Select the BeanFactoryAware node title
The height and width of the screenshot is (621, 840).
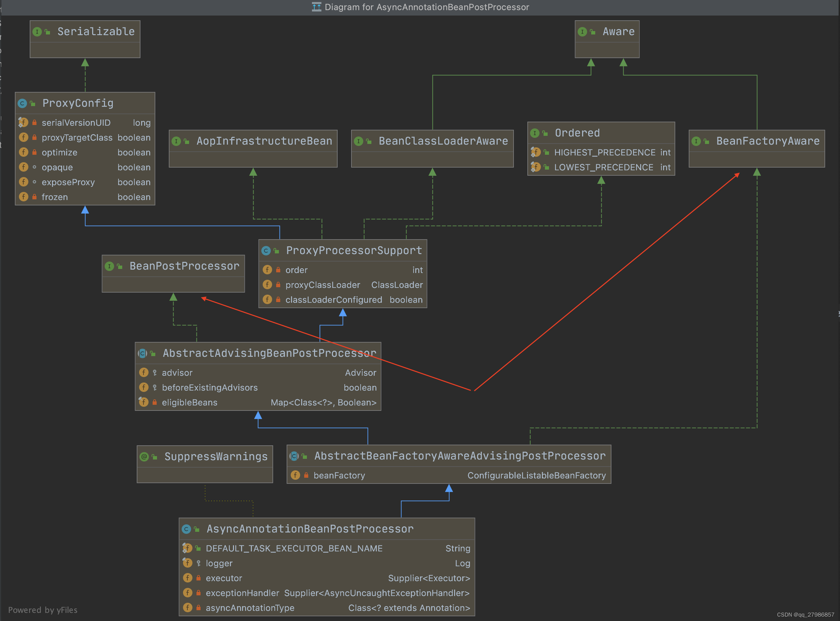(x=768, y=141)
